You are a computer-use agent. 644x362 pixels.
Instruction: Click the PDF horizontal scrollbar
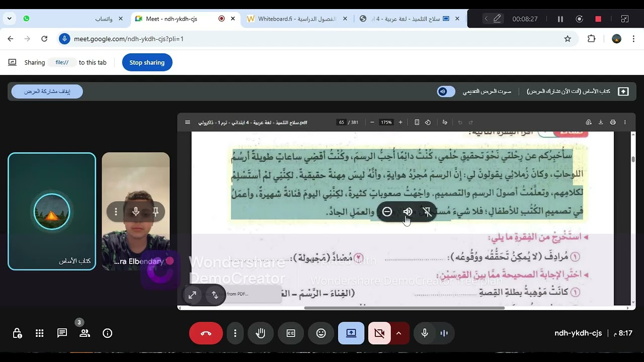pyautogui.click(x=404, y=308)
